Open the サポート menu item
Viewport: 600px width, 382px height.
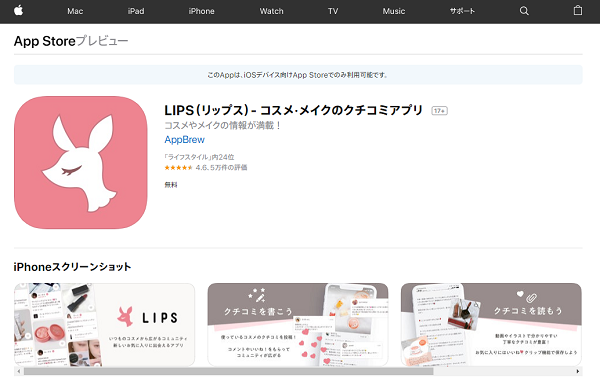462,11
